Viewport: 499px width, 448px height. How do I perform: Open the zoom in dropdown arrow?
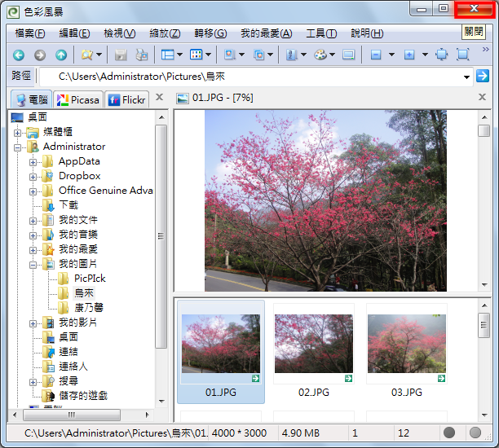[x=425, y=55]
